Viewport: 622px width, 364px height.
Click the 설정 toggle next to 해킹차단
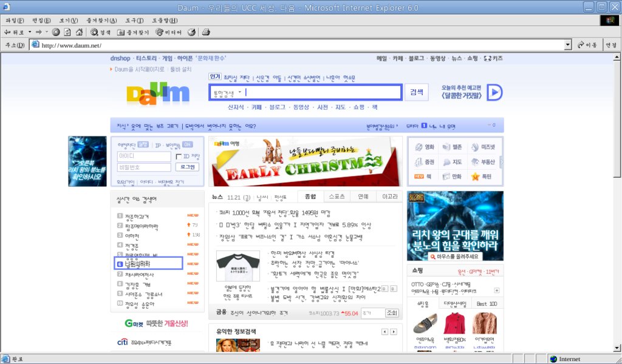pyautogui.click(x=143, y=145)
